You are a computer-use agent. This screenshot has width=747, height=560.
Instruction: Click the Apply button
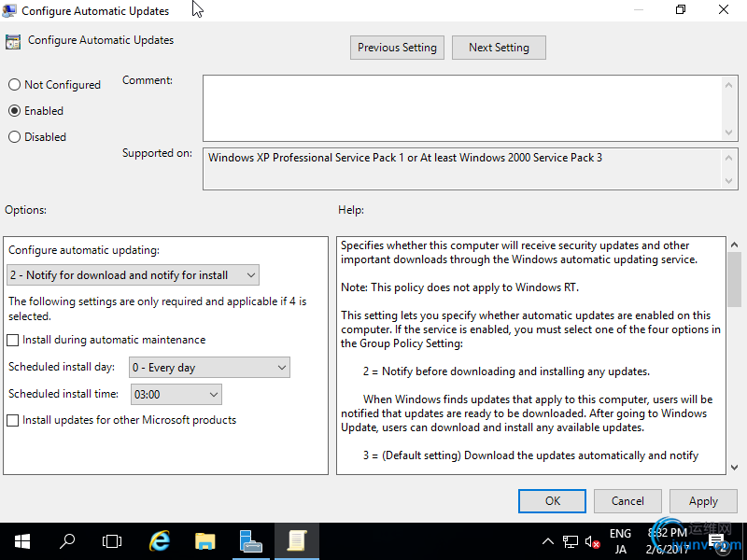coord(703,501)
